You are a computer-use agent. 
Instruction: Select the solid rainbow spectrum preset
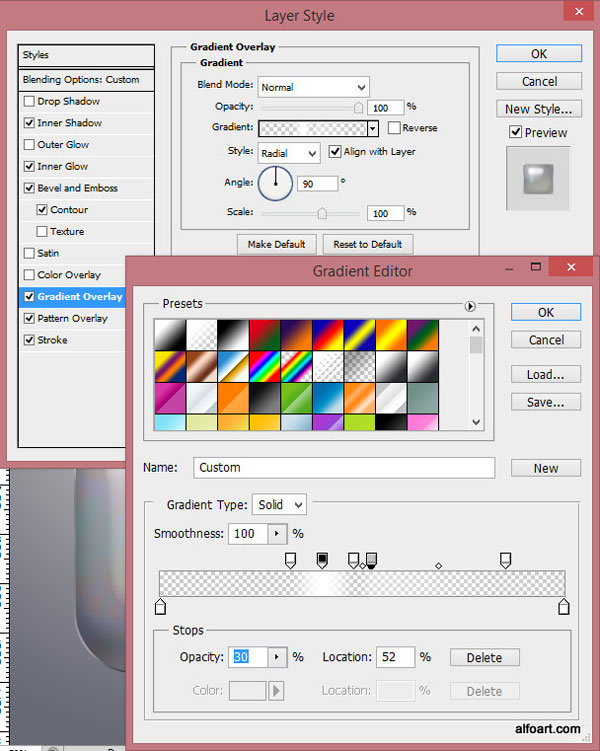coord(264,366)
